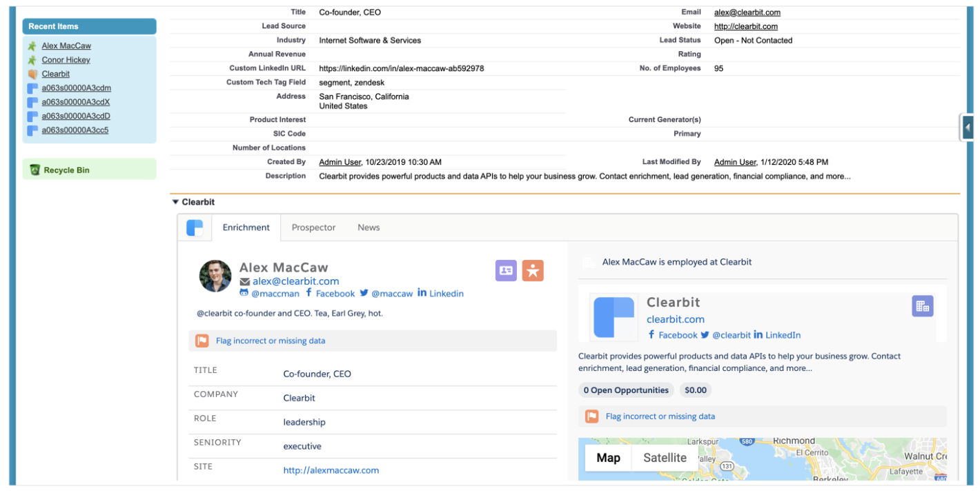Screen dimensions: 980x502
Task: Click the 'Open - Not Contacted' lead status
Action: pyautogui.click(x=754, y=41)
